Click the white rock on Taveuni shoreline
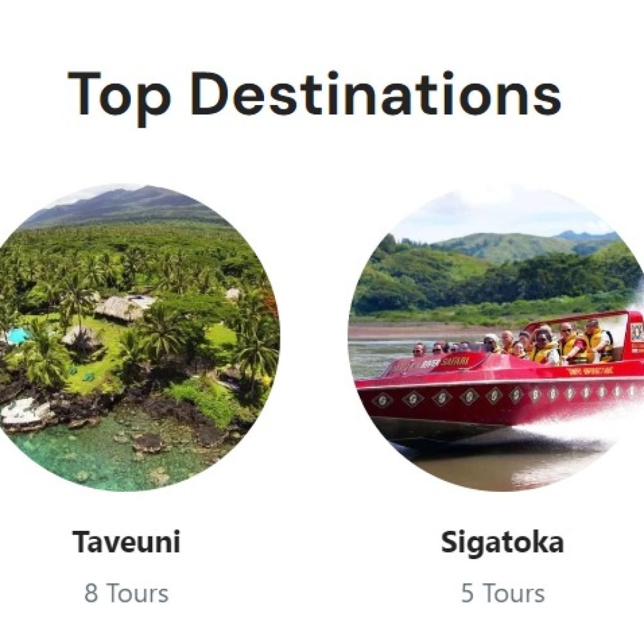Image resolution: width=644 pixels, height=644 pixels. point(25,412)
